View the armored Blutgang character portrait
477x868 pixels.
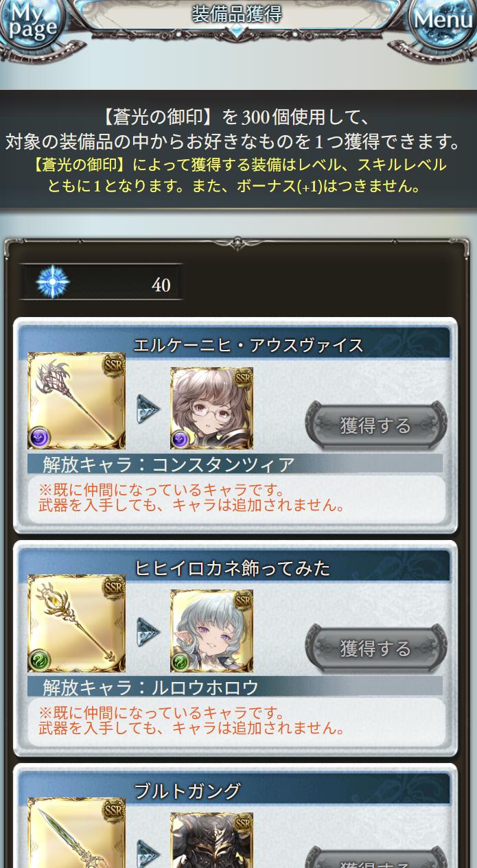pyautogui.click(x=211, y=841)
